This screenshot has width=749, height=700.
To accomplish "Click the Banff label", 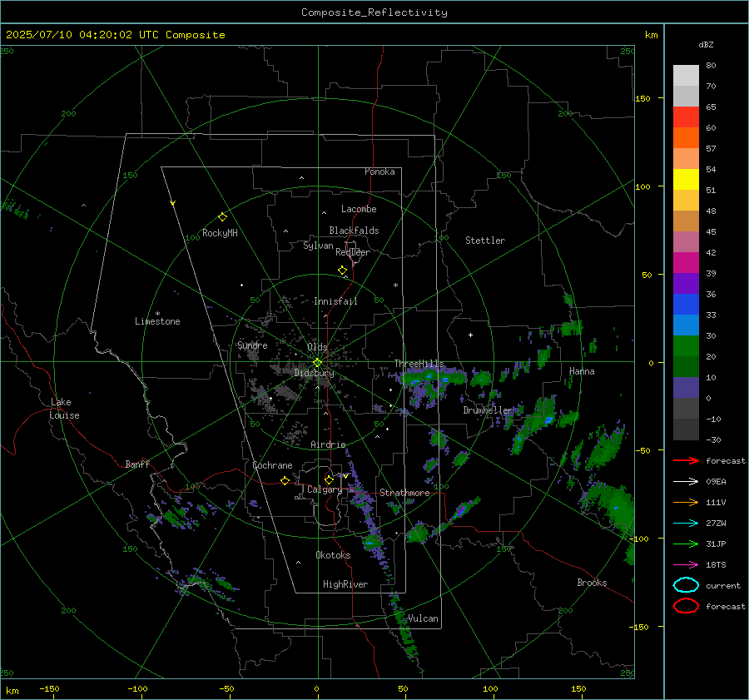I will [x=137, y=464].
